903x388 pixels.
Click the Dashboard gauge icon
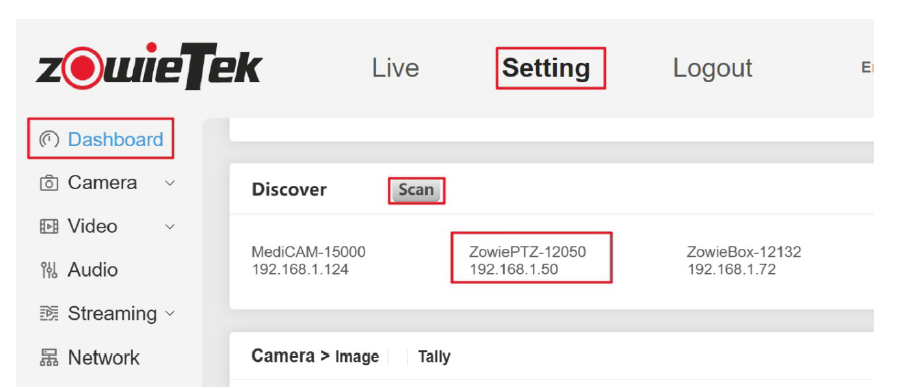[x=48, y=139]
